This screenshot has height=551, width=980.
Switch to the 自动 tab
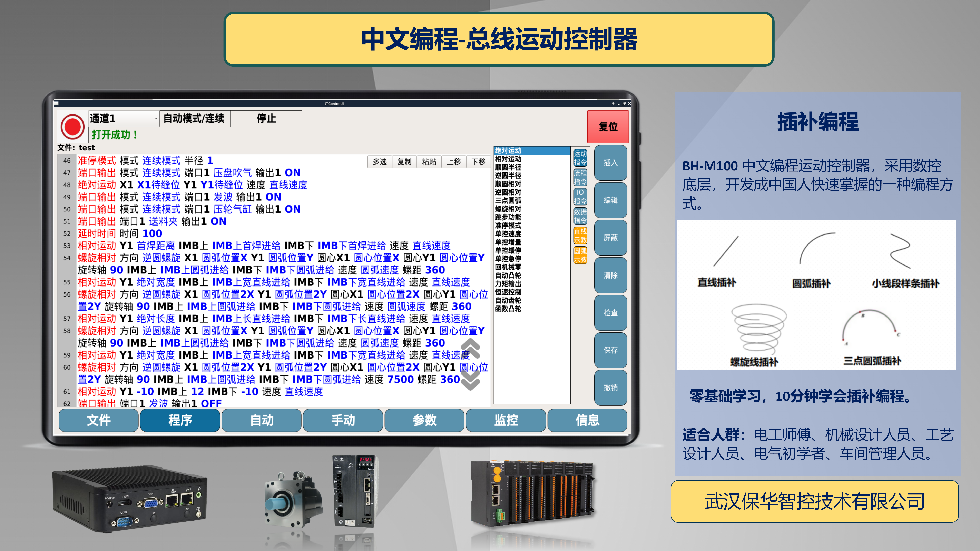coord(261,420)
